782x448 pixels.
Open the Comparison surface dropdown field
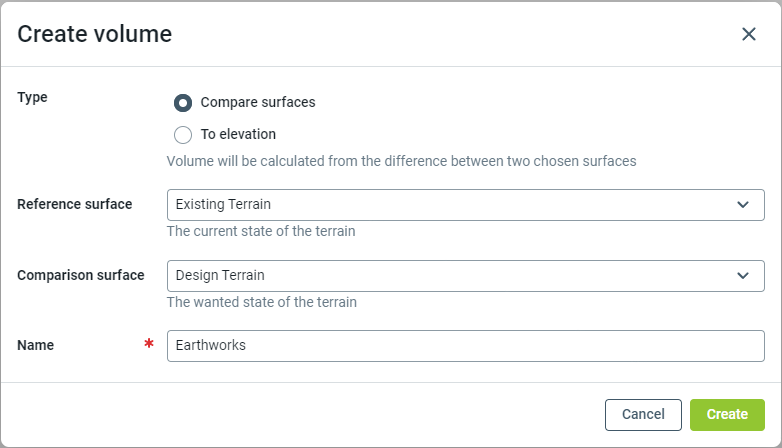450,275
